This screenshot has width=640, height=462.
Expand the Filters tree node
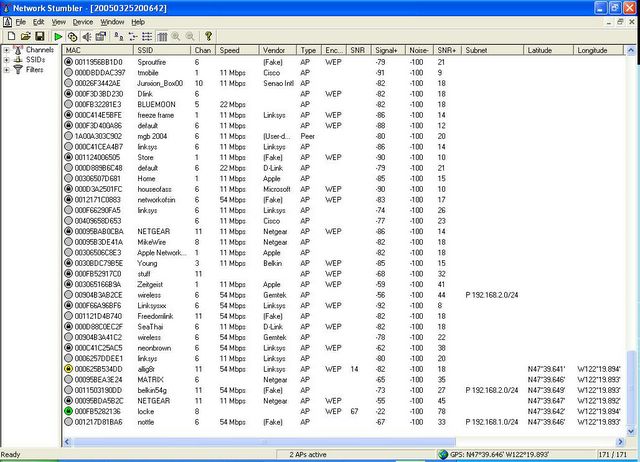(7, 70)
